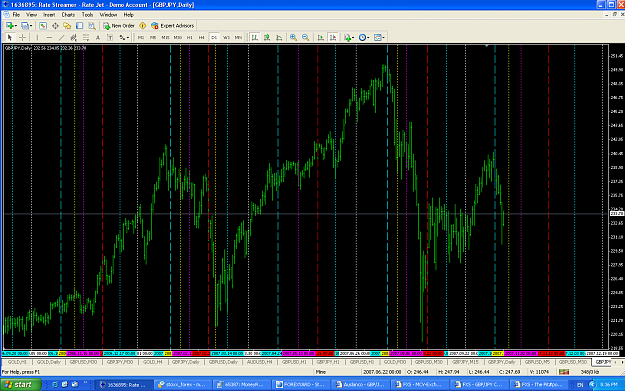Expand the Arrows objects dropdown

[128, 38]
